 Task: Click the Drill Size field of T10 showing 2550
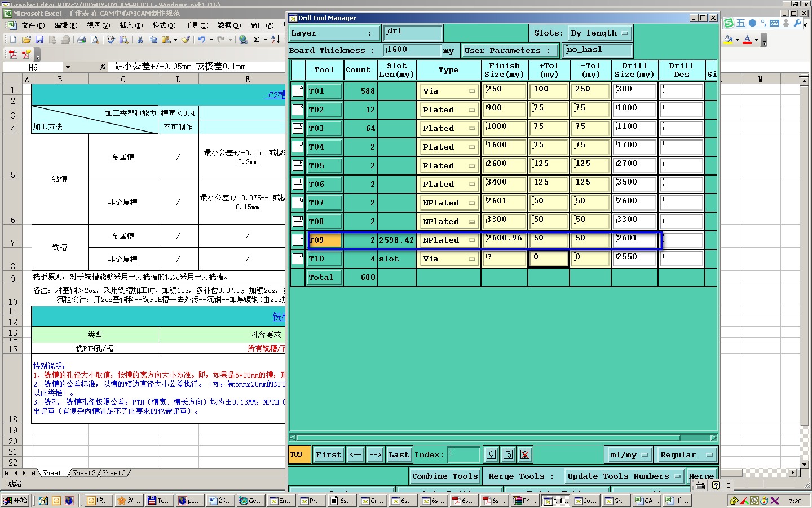(635, 259)
